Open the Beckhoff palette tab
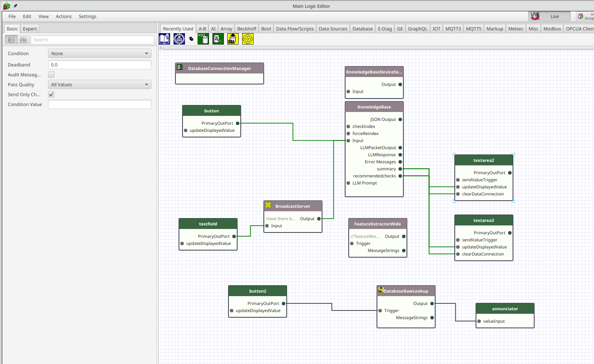 [247, 29]
